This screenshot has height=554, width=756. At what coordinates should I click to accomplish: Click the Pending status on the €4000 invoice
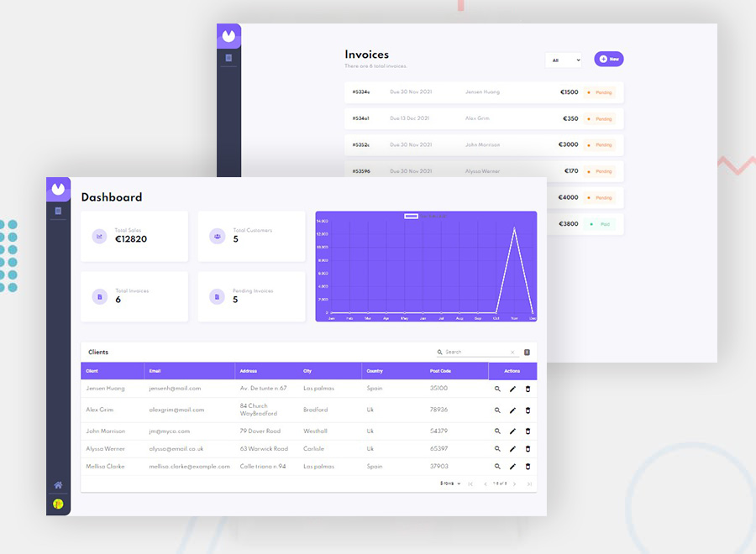(x=599, y=197)
